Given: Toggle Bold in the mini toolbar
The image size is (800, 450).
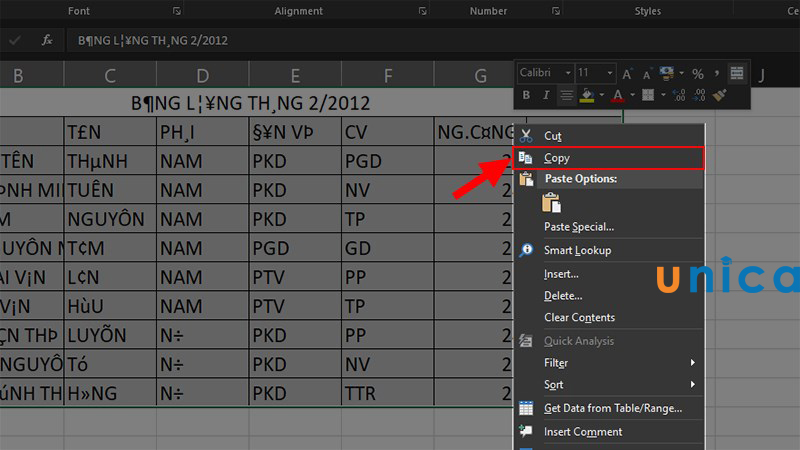Looking at the screenshot, I should pyautogui.click(x=526, y=95).
